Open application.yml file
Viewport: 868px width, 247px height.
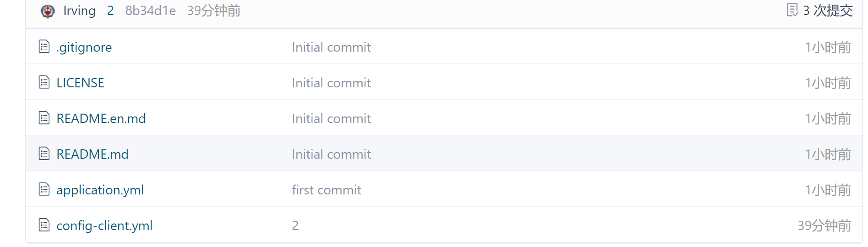tap(100, 190)
